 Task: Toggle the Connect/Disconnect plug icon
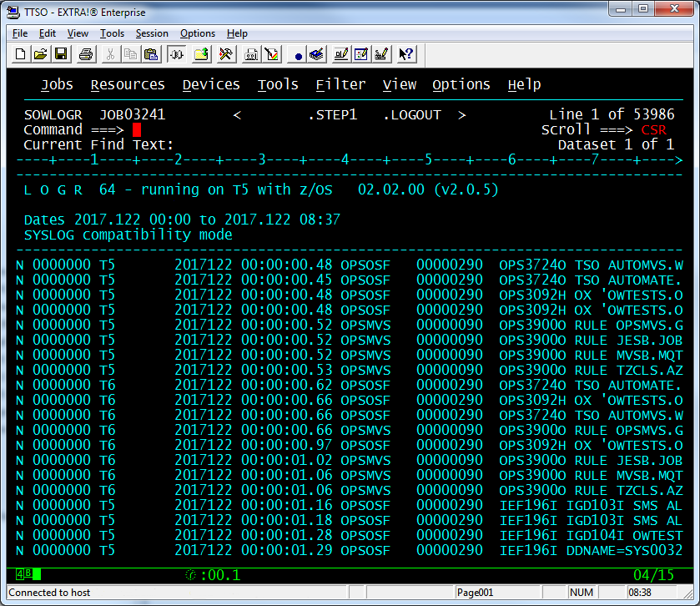tap(177, 54)
